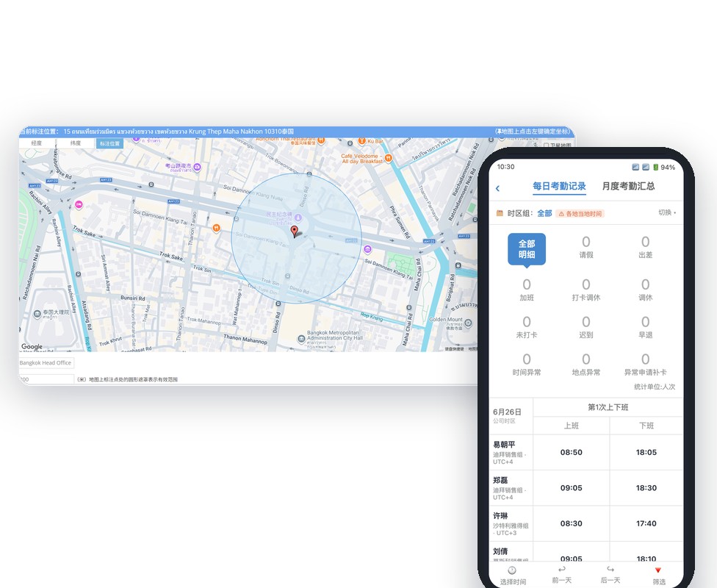Enable the 卫星地图 satellite map checkbox

tap(546, 145)
